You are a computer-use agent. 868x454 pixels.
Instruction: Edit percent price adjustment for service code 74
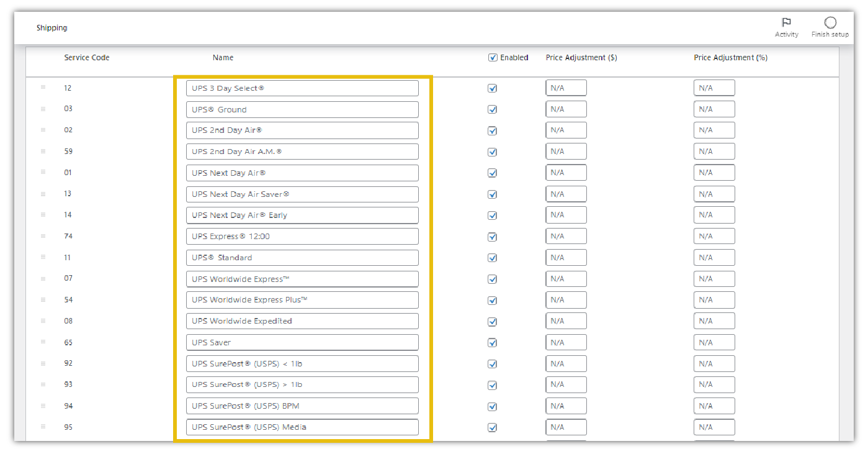tap(714, 236)
